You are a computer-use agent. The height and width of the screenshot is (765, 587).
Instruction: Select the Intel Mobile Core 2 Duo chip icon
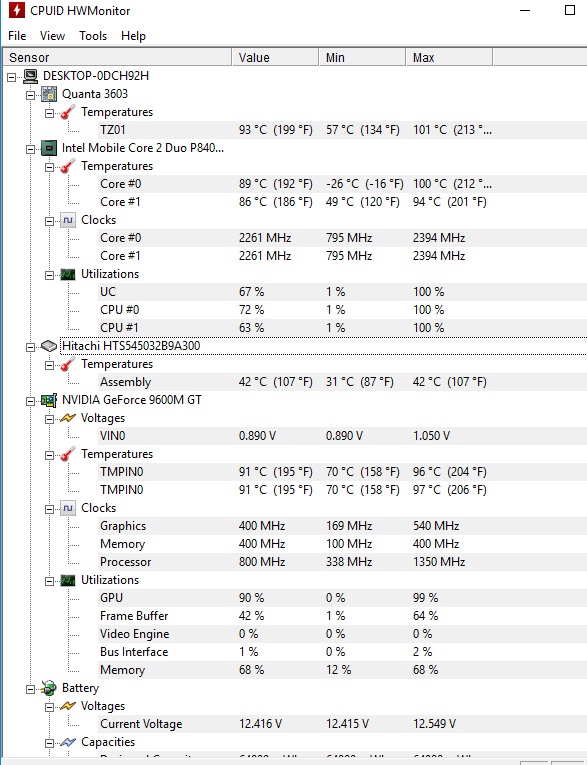(x=49, y=148)
